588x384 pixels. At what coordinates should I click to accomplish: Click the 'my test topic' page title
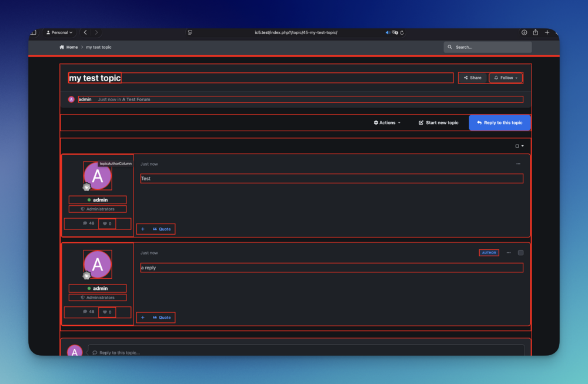pyautogui.click(x=95, y=78)
